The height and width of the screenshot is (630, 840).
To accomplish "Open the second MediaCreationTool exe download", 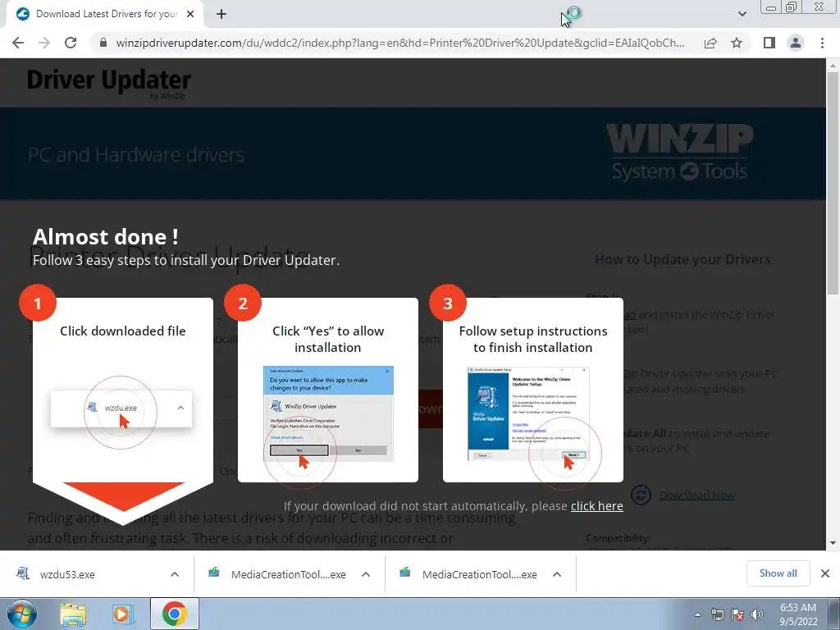I will [x=479, y=574].
